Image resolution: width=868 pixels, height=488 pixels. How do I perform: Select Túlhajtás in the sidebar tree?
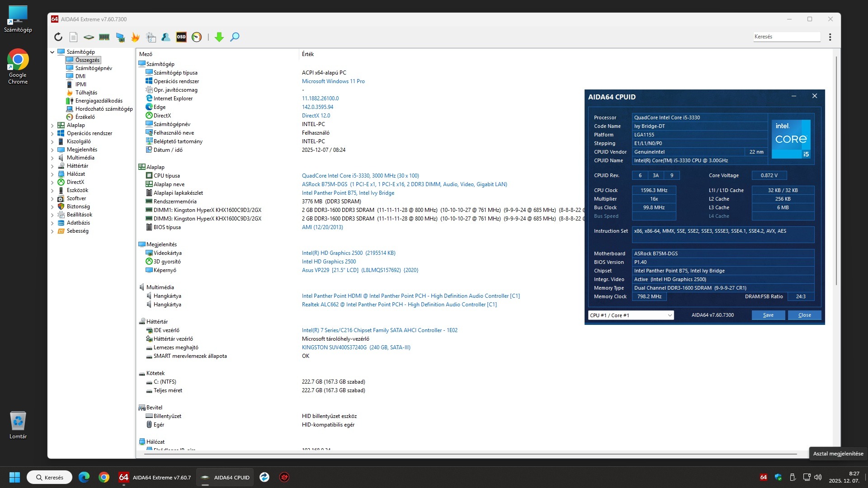(x=86, y=93)
